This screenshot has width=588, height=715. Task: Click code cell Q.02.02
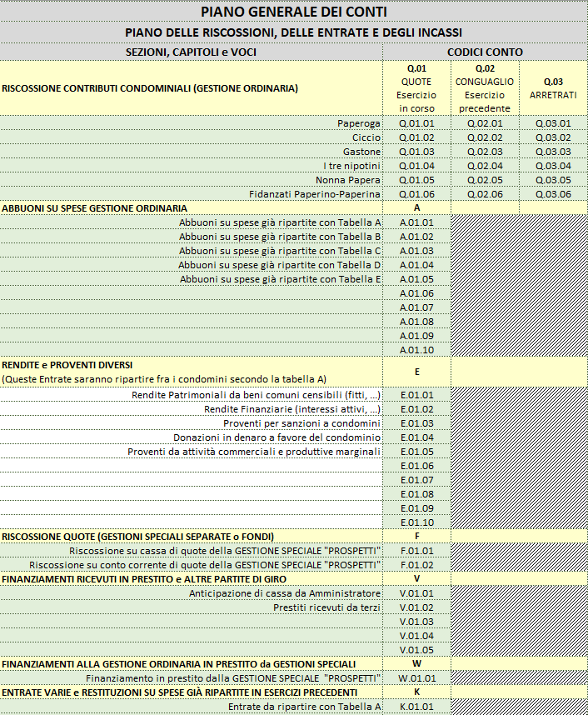click(485, 137)
